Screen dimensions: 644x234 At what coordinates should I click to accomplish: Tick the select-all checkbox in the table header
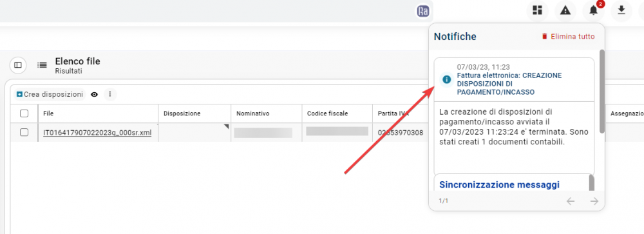[x=24, y=113]
